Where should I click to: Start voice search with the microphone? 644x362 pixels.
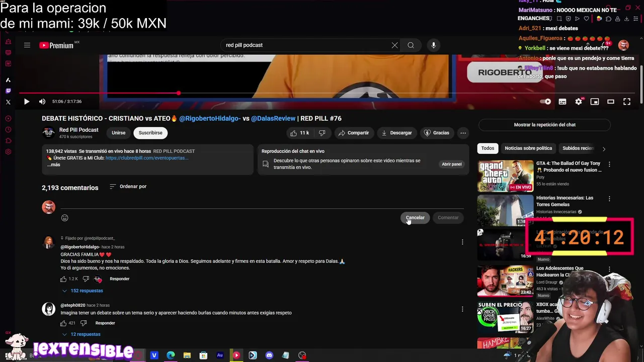click(x=434, y=45)
